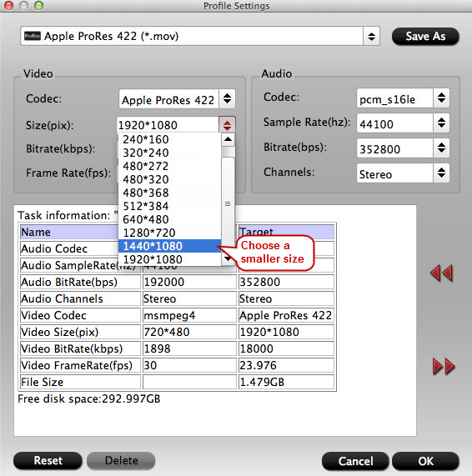Pick 512*384 in the size list
This screenshot has height=476, width=472.
click(x=169, y=206)
